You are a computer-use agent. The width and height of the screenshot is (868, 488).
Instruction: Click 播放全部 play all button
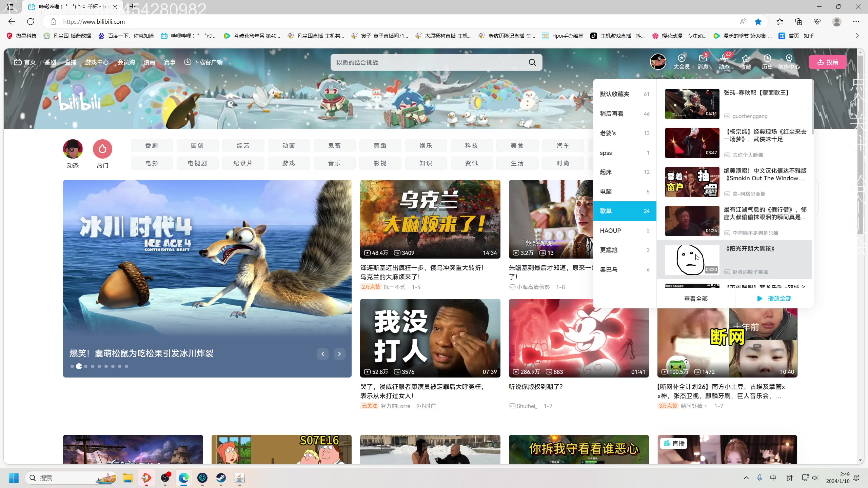(x=774, y=299)
